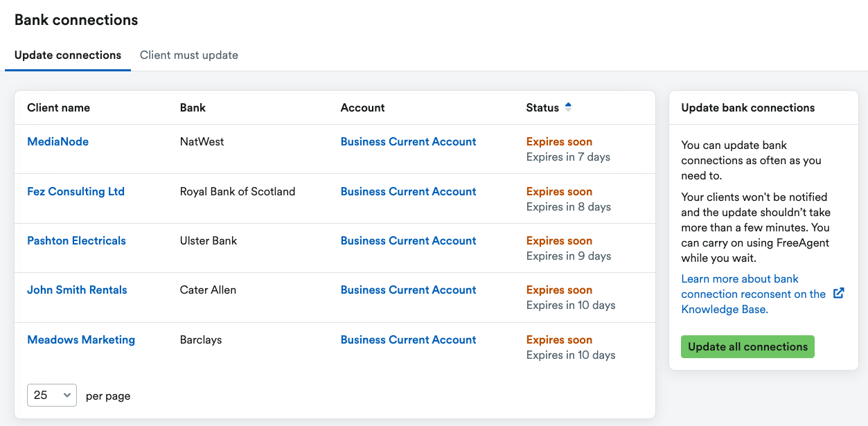This screenshot has width=868, height=426.
Task: Open Fez Consulting's Business Current Account
Action: point(409,191)
